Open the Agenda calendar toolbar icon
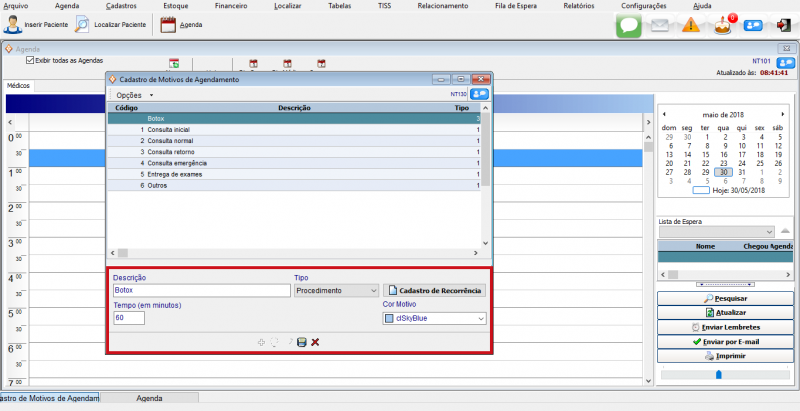The height and width of the screenshot is (411, 800). click(169, 25)
